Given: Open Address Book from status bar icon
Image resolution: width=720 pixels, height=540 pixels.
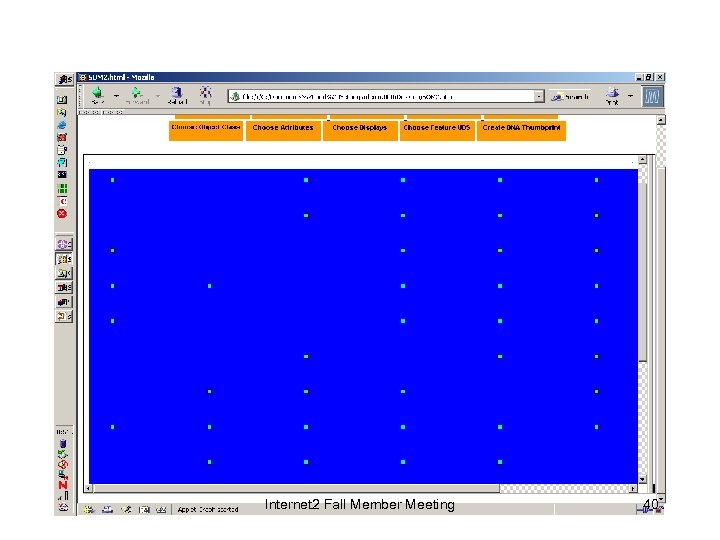Looking at the screenshot, I should pyautogui.click(x=144, y=509).
